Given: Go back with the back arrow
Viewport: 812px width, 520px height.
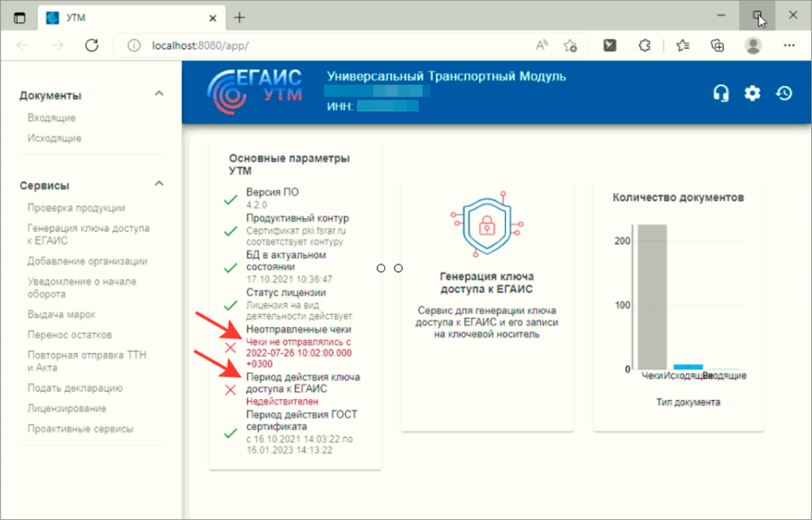Looking at the screenshot, I should click(x=24, y=45).
